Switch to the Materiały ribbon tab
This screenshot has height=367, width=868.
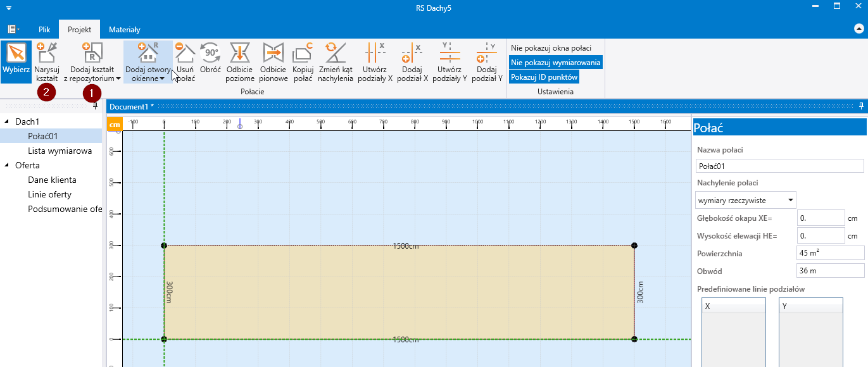(x=125, y=30)
